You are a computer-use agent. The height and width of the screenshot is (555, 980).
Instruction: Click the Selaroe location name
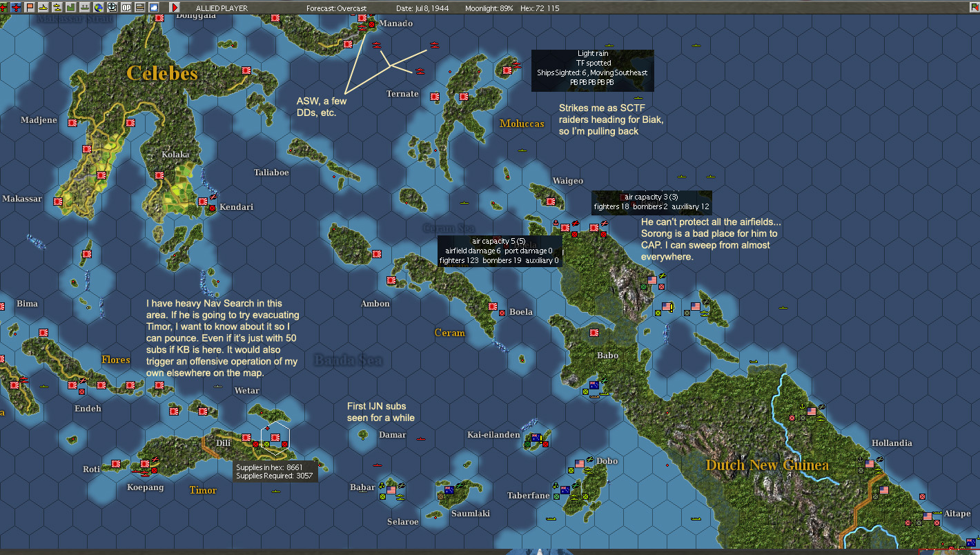402,522
